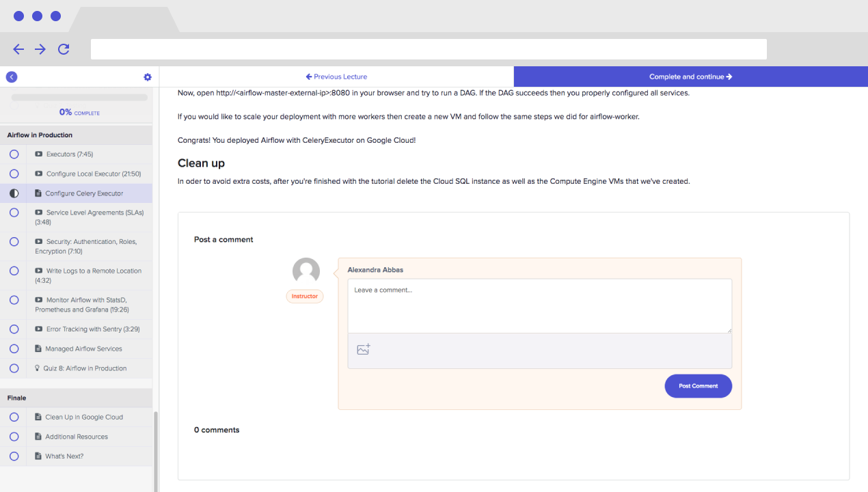Click video icon beside Error Tracking with Sentry
The height and width of the screenshot is (492, 868).
pyautogui.click(x=39, y=329)
